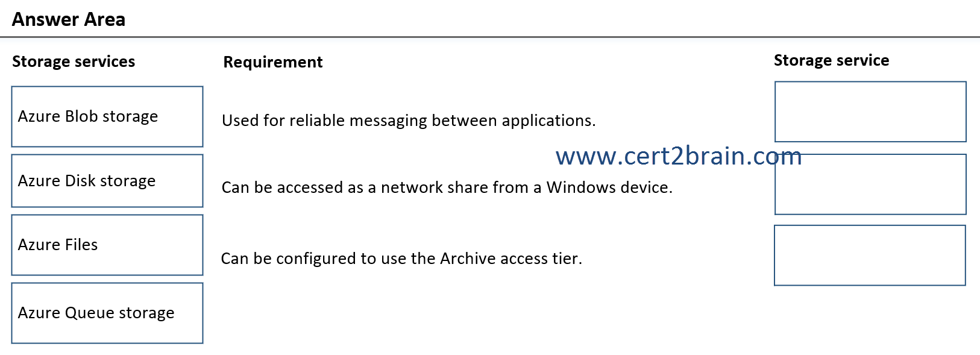Select the Azure Files box
Viewport: 980px width, 355px height.
point(107,245)
